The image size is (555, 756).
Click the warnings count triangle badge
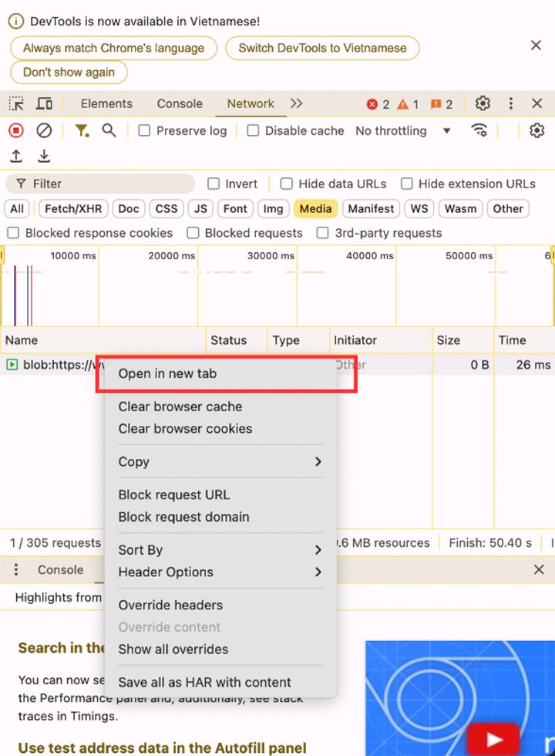(408, 104)
